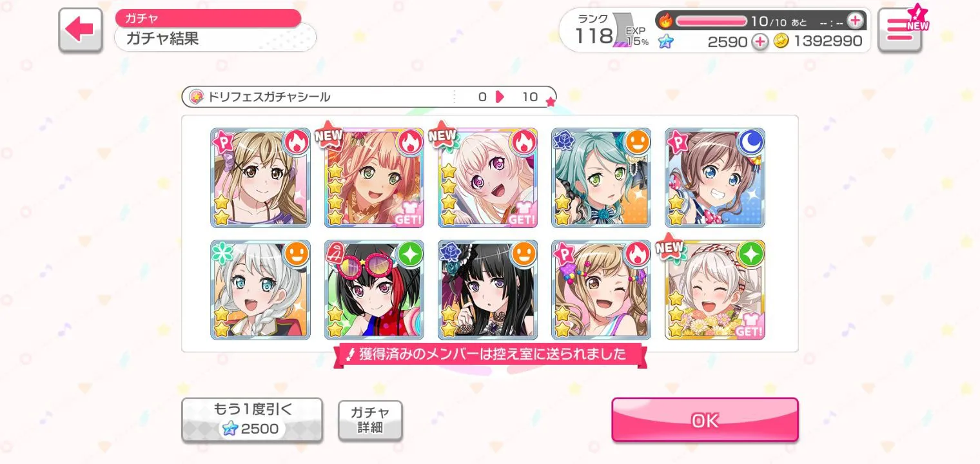
Task: Open the hamburger menu with NEW badge
Action: pyautogui.click(x=900, y=30)
